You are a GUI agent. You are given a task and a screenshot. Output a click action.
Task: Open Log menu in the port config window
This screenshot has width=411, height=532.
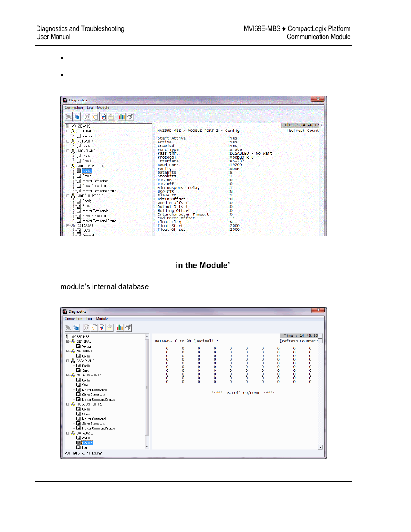point(90,108)
